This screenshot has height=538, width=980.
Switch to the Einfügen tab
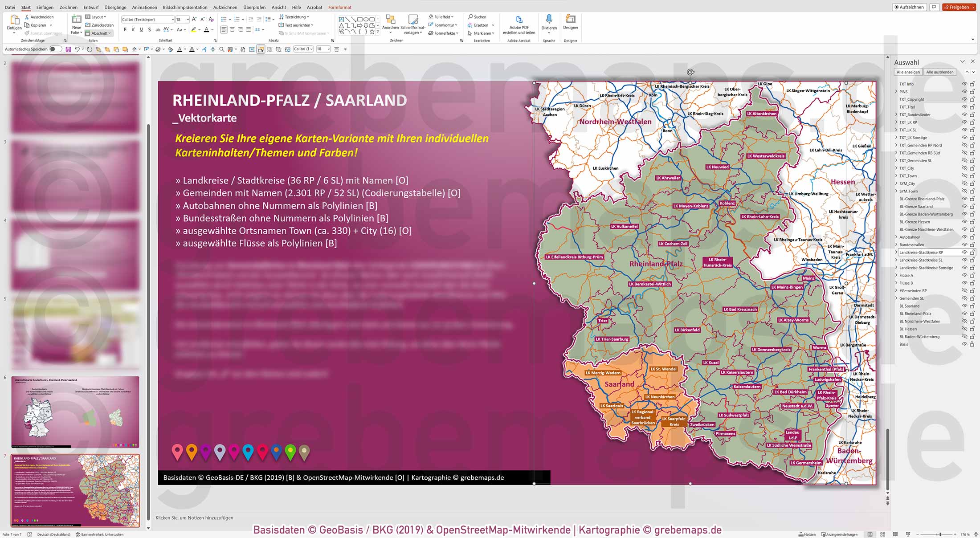point(45,7)
